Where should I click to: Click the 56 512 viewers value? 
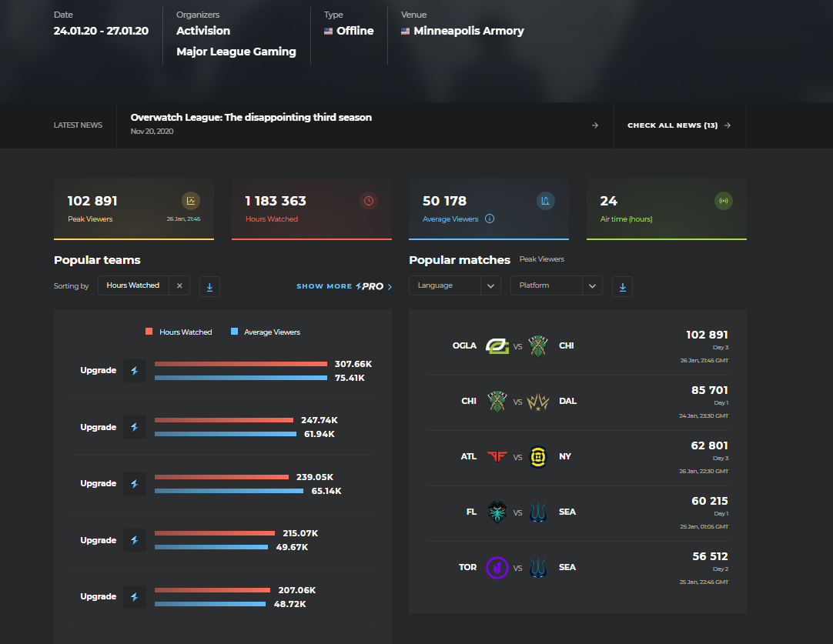(711, 556)
